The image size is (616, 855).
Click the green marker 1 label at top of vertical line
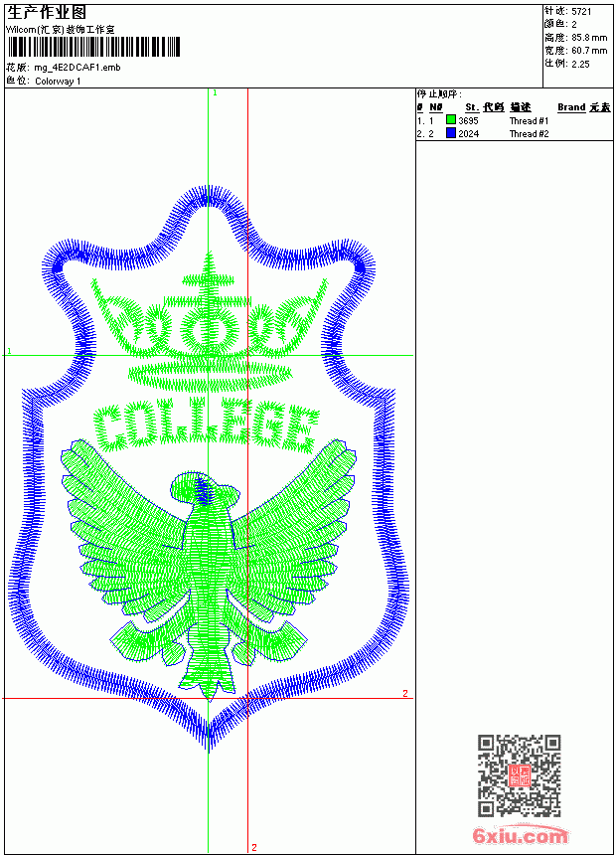215,93
